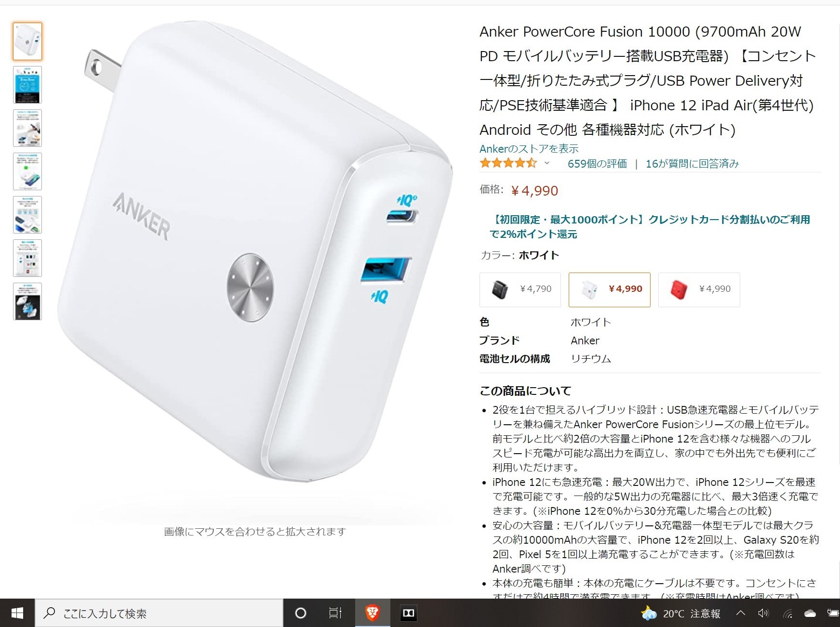Select the white color option ¥4,990
The height and width of the screenshot is (627, 840).
pyautogui.click(x=610, y=290)
